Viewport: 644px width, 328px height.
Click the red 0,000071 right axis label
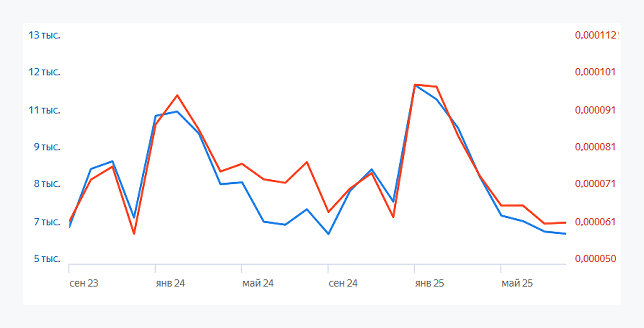(x=595, y=184)
